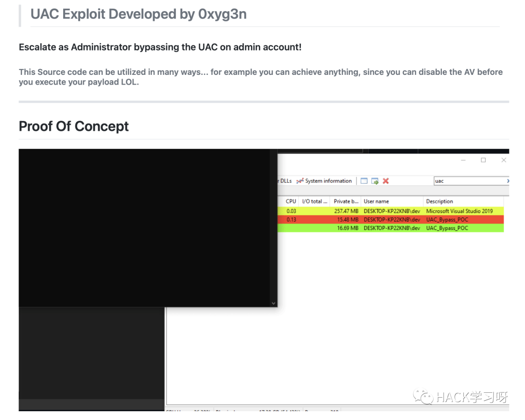
Task: Click the 16.69 MB private bytes value
Action: point(348,228)
